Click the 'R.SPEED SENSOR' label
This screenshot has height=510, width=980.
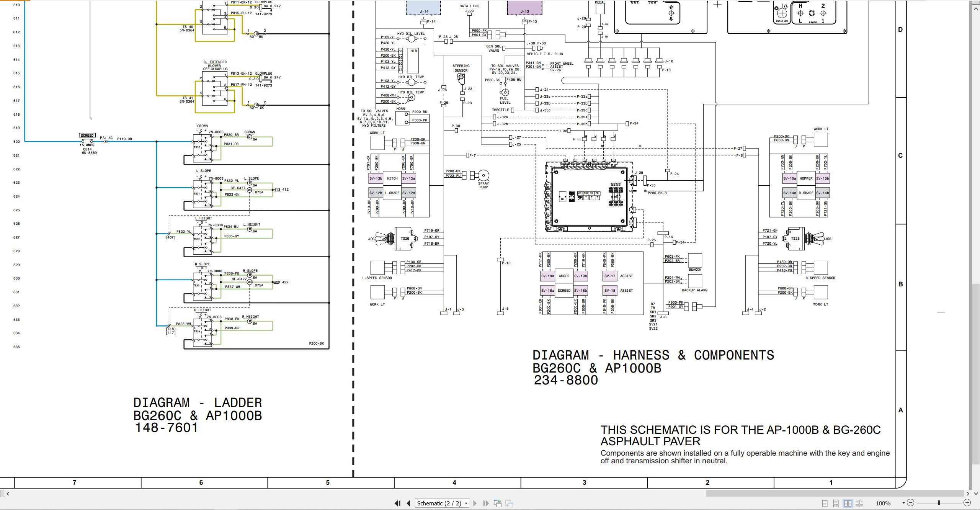820,278
